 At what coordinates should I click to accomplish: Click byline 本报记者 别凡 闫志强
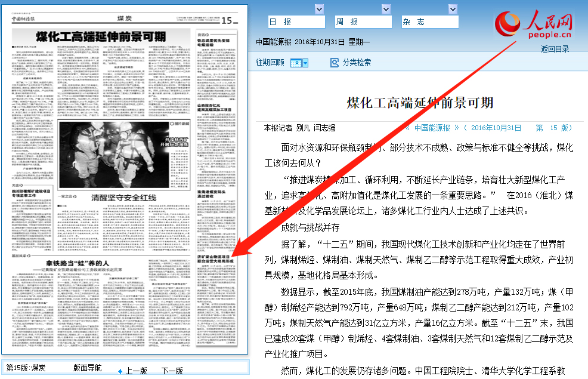coord(299,128)
